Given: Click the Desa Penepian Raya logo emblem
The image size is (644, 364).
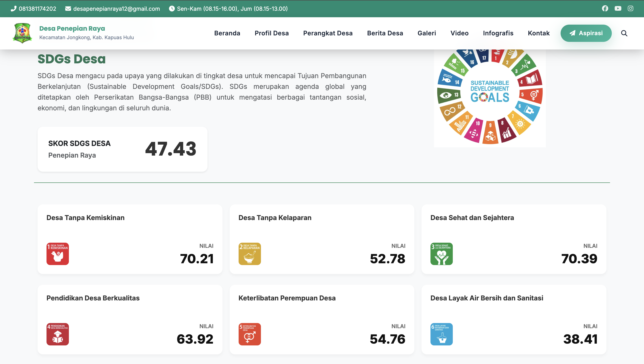Looking at the screenshot, I should pos(22,33).
